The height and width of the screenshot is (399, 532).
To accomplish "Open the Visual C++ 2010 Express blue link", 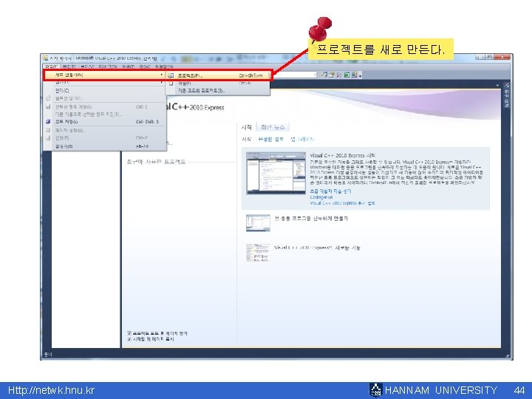I will coord(342,203).
